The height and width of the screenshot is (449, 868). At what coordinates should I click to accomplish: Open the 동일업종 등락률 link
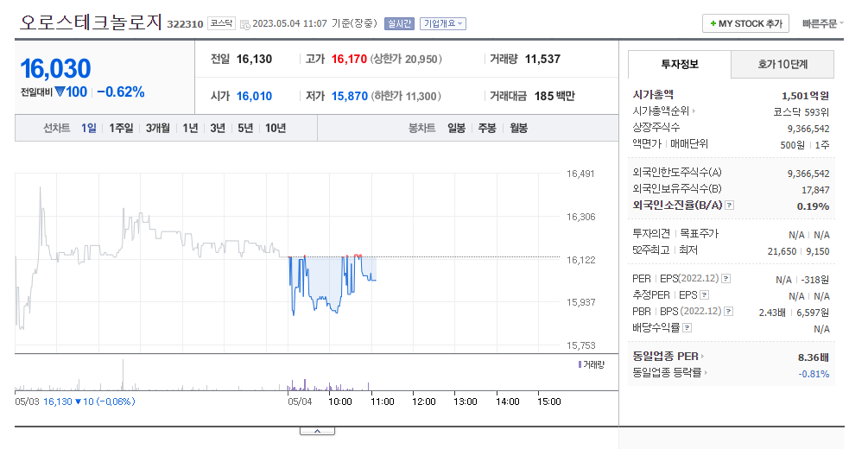pyautogui.click(x=670, y=373)
